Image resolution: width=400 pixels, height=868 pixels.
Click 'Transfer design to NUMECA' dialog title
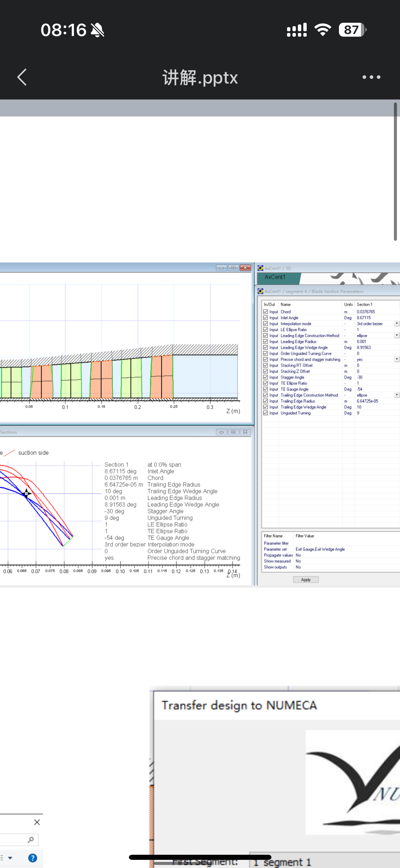[x=239, y=705]
